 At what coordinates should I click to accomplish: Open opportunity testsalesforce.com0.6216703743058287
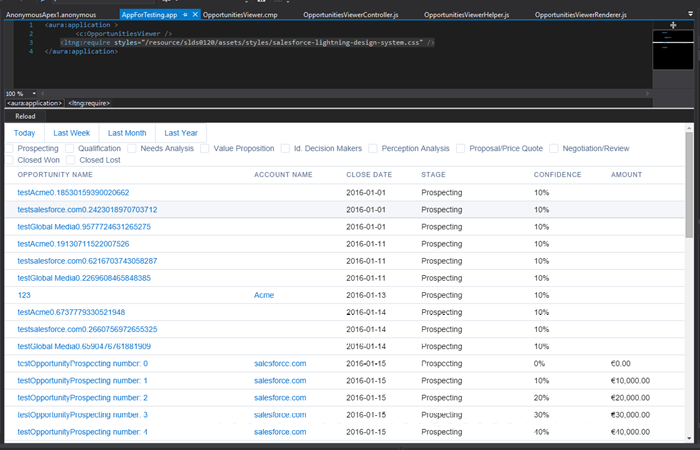[x=87, y=261]
